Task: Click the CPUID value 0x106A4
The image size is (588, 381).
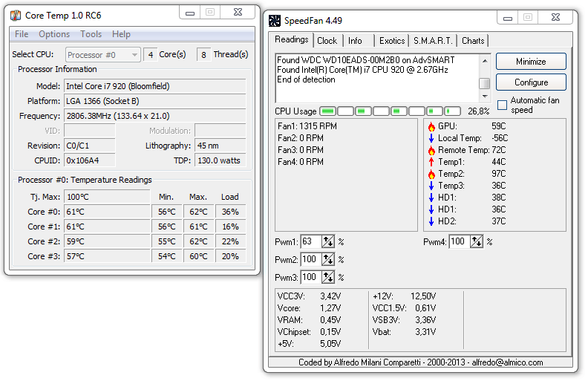Action: point(89,160)
